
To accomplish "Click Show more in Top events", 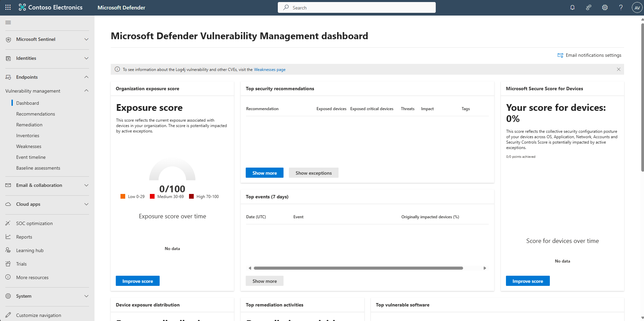I will pos(265,281).
